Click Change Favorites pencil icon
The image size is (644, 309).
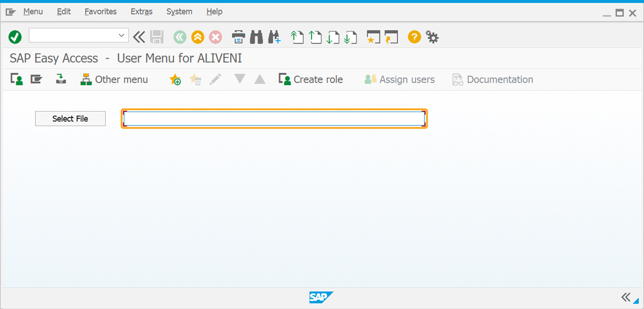216,79
